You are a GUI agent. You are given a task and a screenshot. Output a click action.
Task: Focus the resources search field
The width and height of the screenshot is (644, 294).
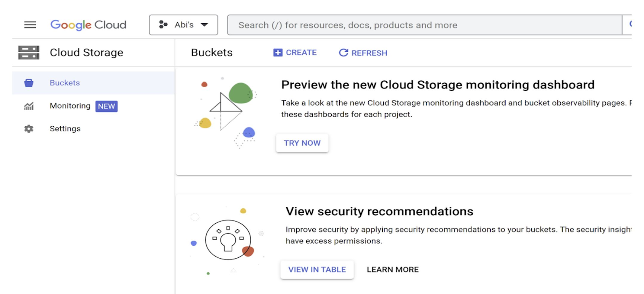click(x=425, y=25)
